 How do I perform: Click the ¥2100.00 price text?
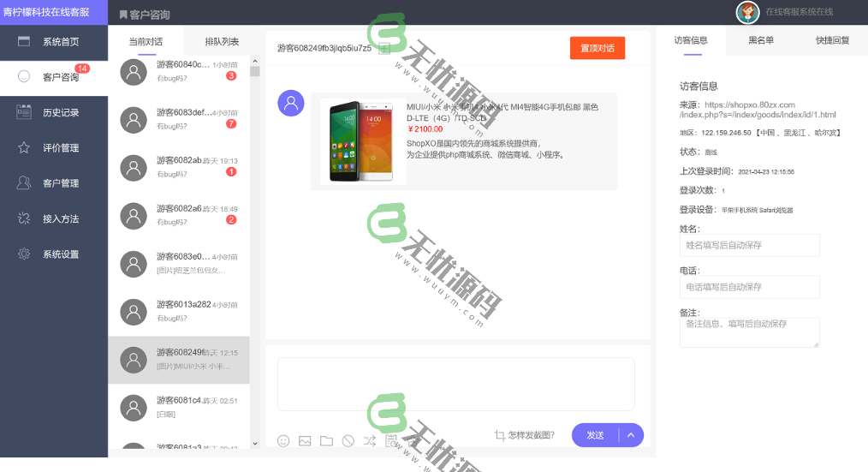[425, 129]
